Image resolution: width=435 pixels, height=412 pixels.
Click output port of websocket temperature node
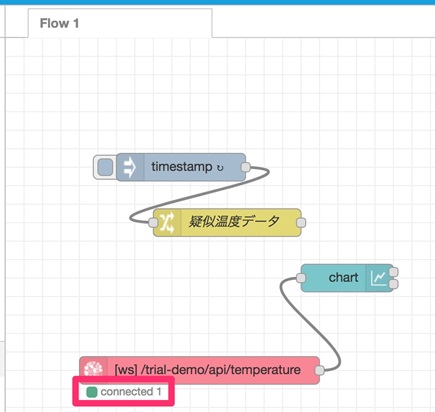[319, 370]
